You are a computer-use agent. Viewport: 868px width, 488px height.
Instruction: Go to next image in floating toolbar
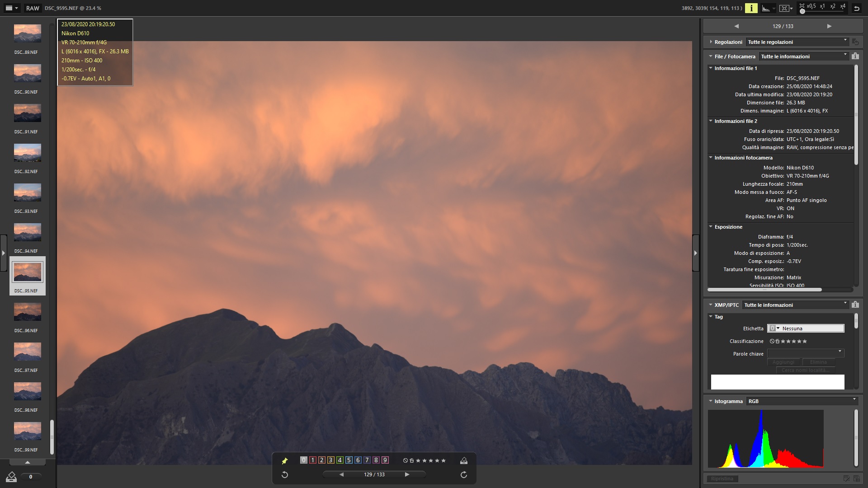407,474
